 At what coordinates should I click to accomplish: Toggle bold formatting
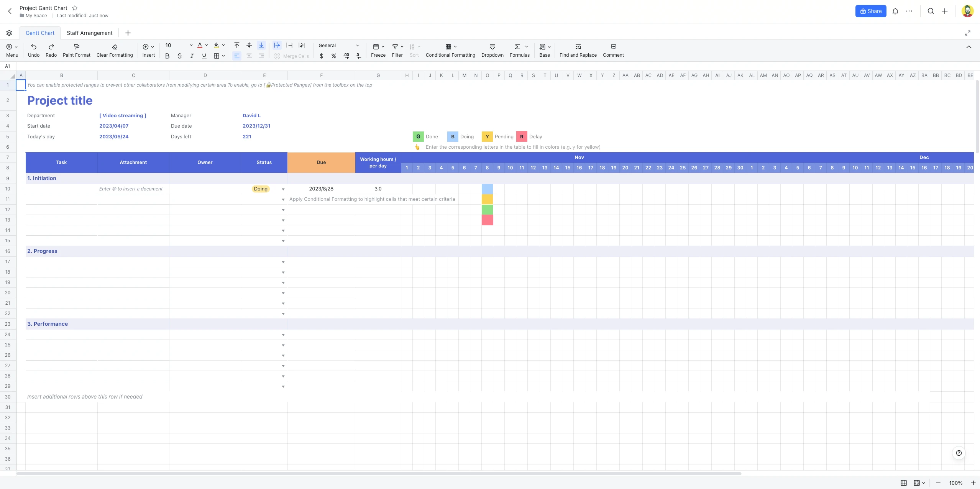point(167,56)
